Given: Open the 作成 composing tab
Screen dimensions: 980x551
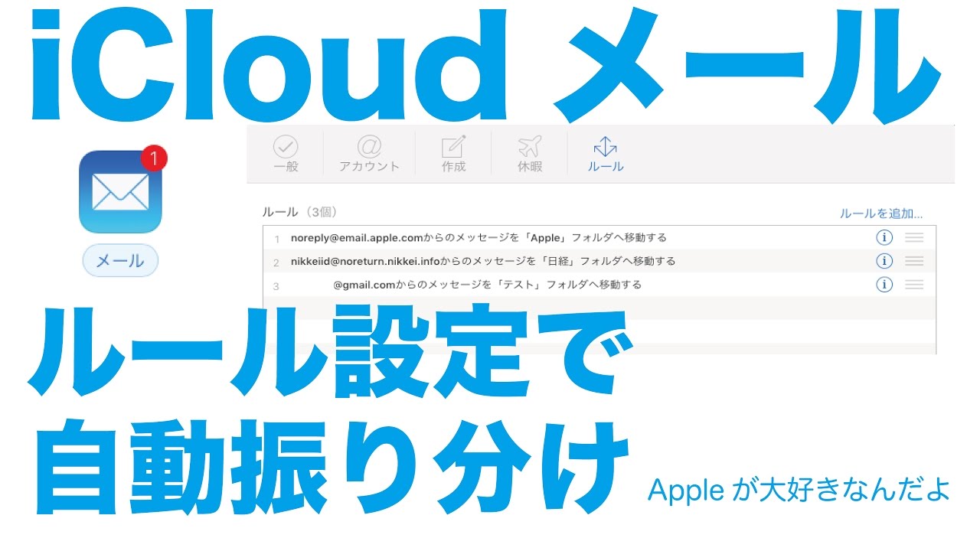Looking at the screenshot, I should point(453,154).
